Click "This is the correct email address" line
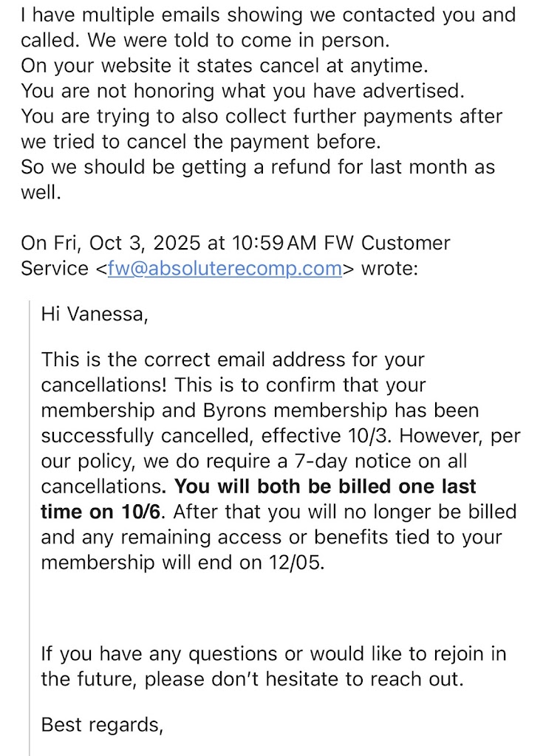The width and height of the screenshot is (543, 756). point(233,360)
